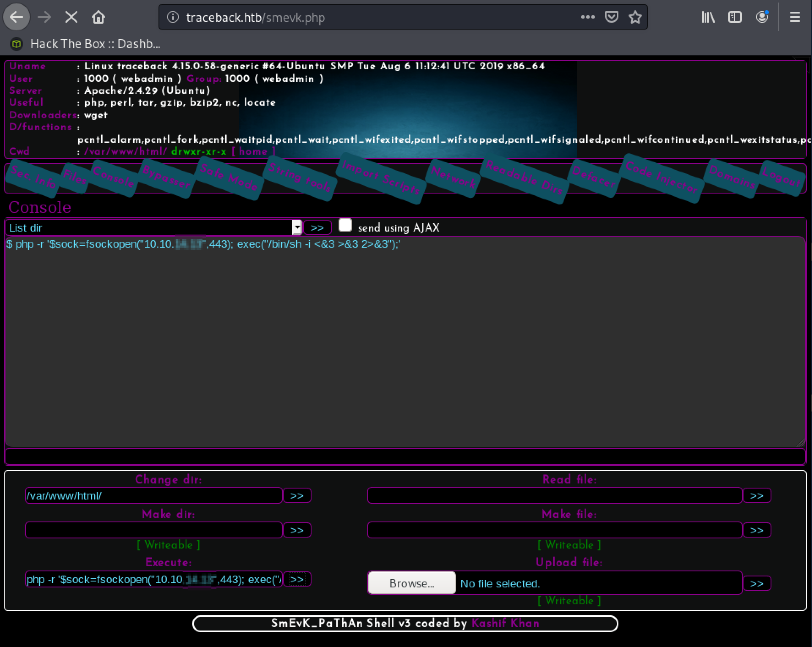This screenshot has width=812, height=647.
Task: Open the List dir command dropdown
Action: (153, 228)
